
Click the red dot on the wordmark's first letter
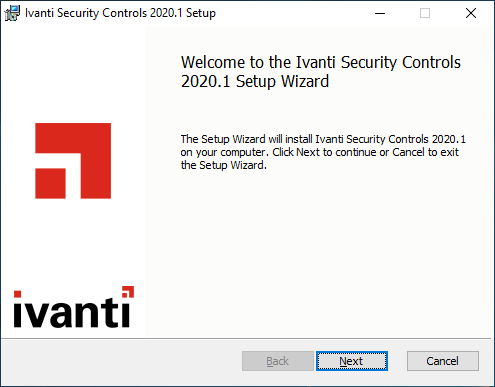click(x=17, y=294)
